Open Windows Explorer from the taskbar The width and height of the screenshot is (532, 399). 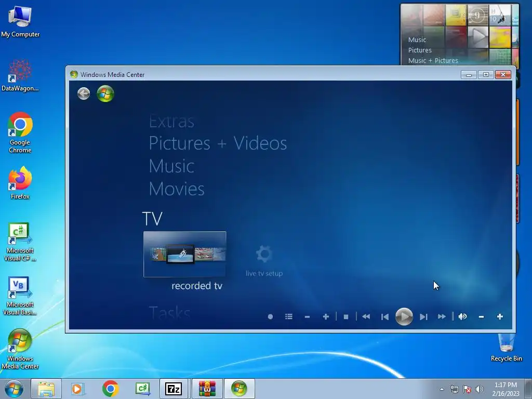tap(46, 389)
